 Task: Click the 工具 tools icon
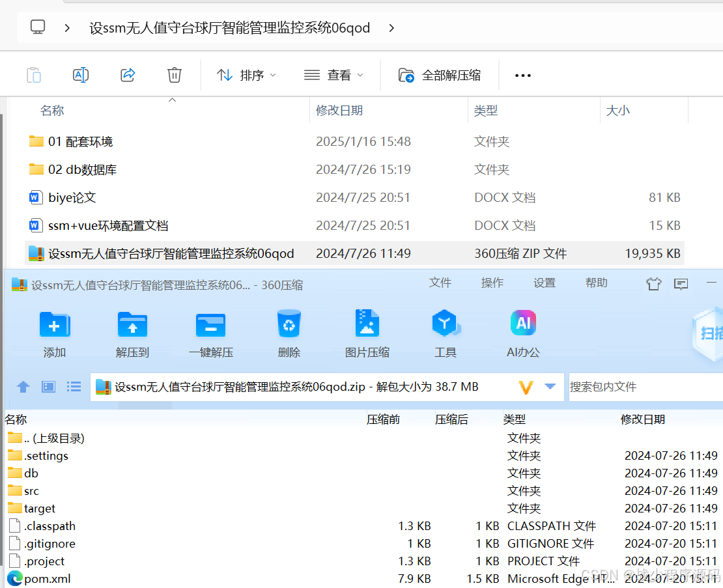click(x=446, y=334)
